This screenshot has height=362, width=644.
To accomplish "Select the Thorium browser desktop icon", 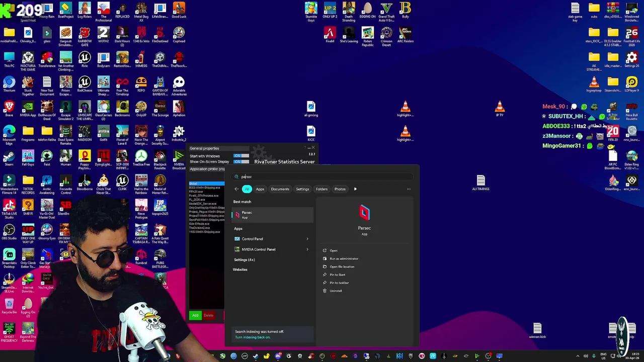I will (9, 84).
